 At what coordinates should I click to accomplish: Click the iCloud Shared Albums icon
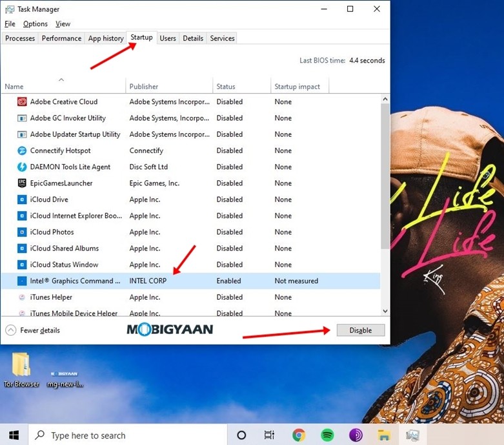tap(22, 249)
